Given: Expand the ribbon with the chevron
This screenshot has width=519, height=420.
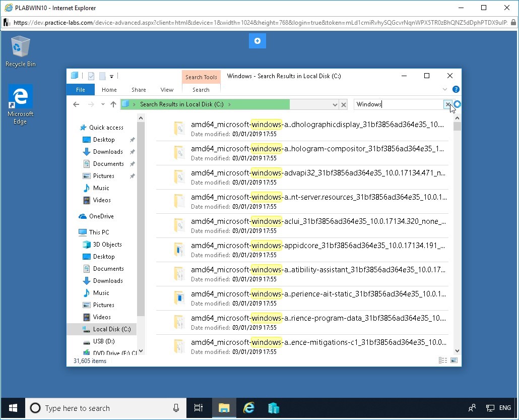Looking at the screenshot, I should pos(445,89).
